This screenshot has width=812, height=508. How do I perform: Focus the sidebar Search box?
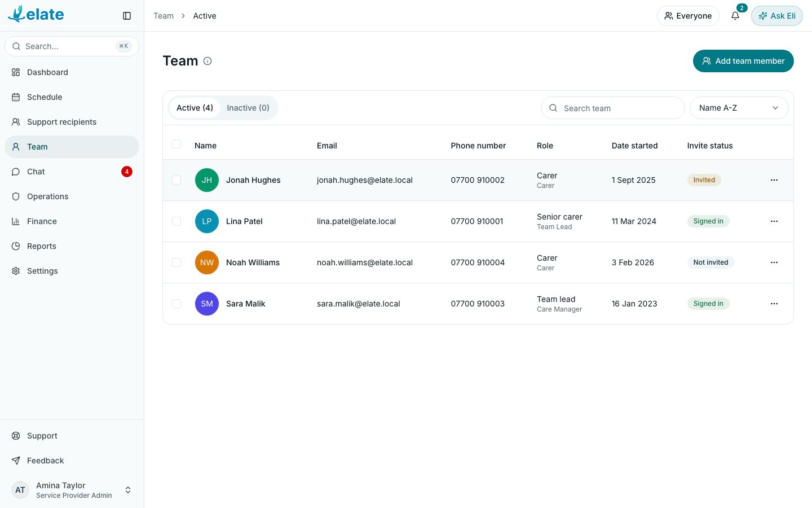(x=72, y=46)
